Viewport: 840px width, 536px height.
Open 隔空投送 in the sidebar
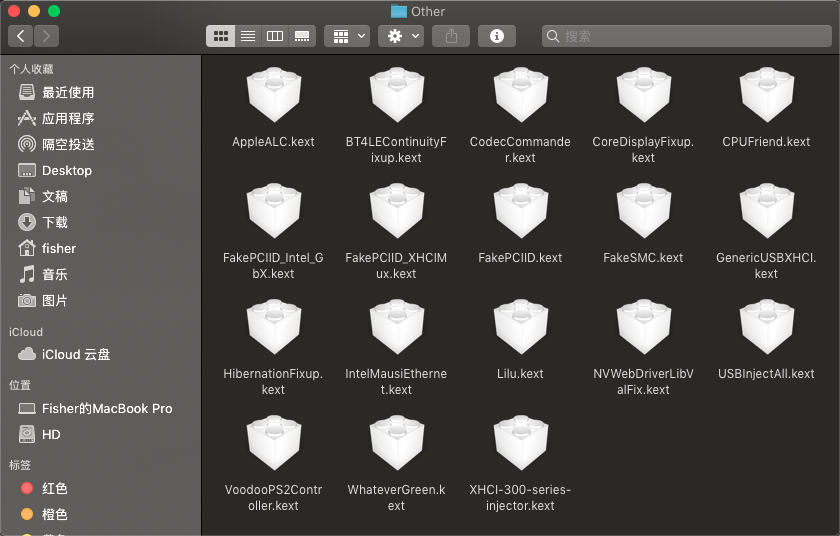coord(101,144)
